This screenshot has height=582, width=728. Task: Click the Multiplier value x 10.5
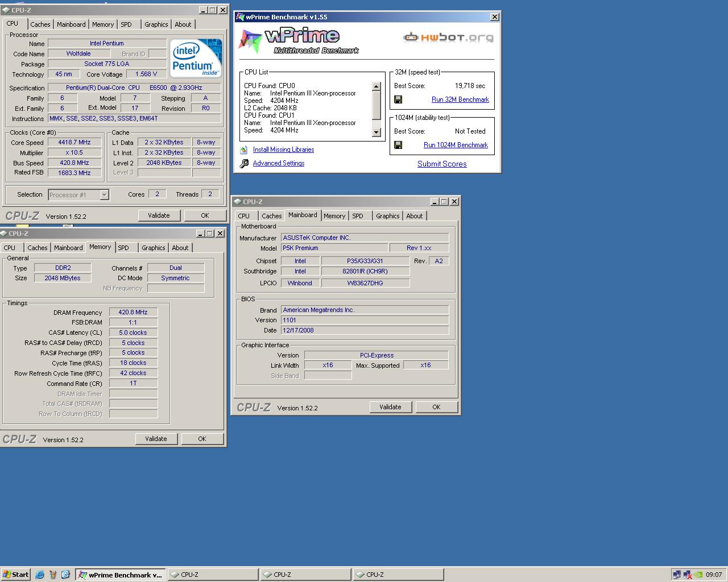tap(75, 153)
